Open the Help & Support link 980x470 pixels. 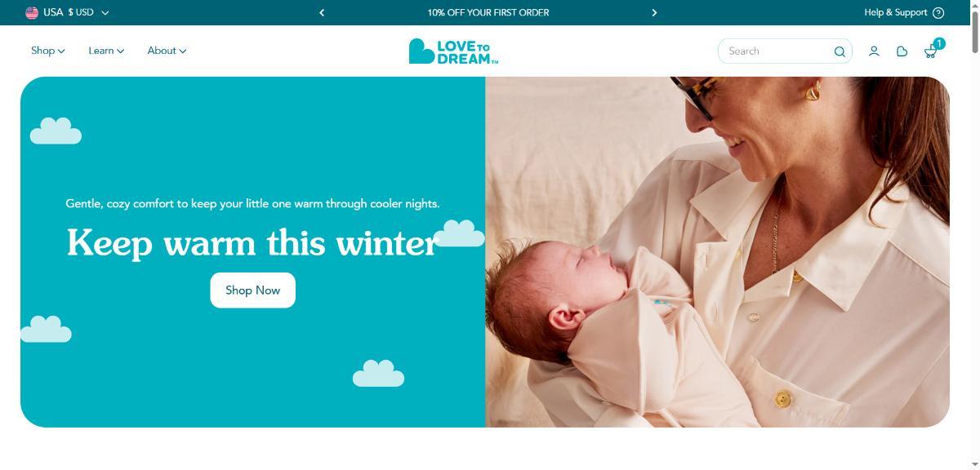(896, 12)
